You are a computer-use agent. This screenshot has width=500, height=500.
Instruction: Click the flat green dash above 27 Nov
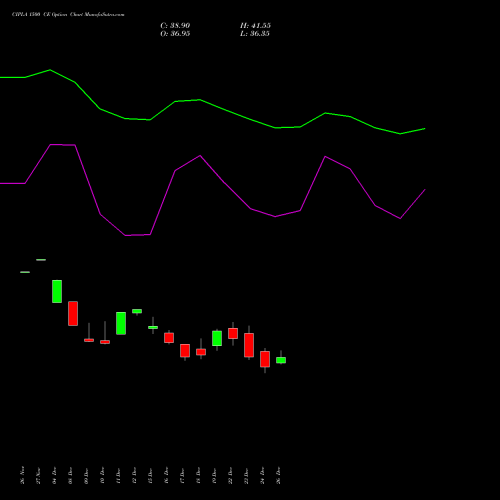point(41,260)
